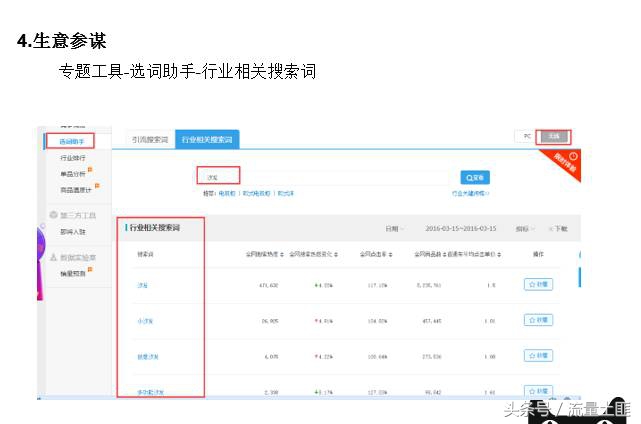Image resolution: width=641 pixels, height=424 pixels.
Task: Click the orange badge beside 单品分析
Action: click(90, 169)
